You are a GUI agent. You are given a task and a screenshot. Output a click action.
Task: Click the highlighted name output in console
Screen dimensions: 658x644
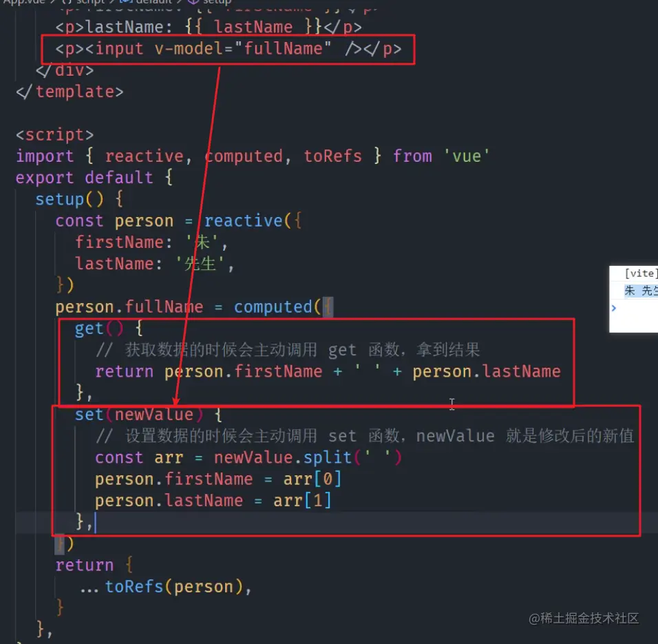click(x=641, y=291)
